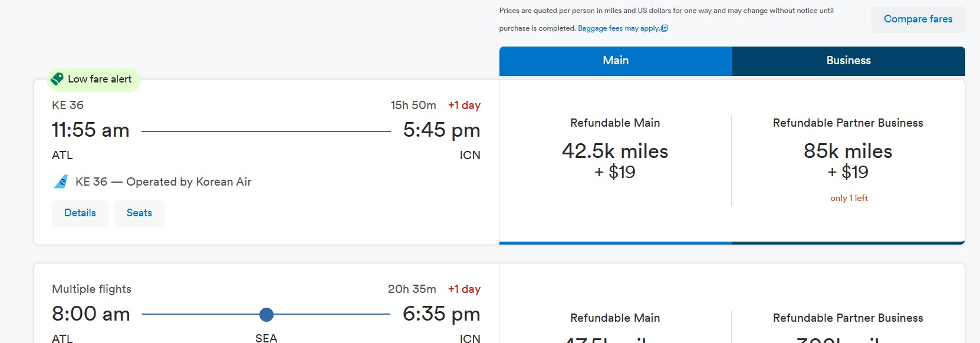The height and width of the screenshot is (343, 980).
Task: Click the SEA layover stop dot
Action: [x=267, y=315]
